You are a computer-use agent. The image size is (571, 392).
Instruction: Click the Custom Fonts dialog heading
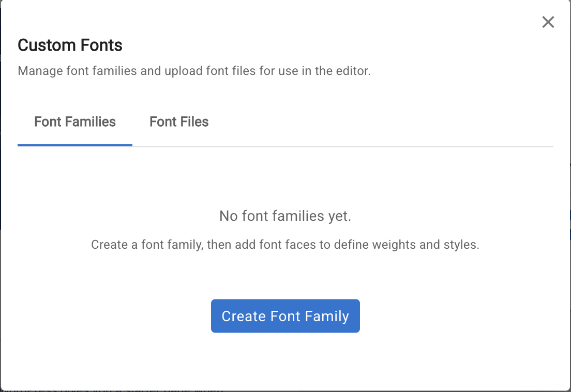[70, 46]
